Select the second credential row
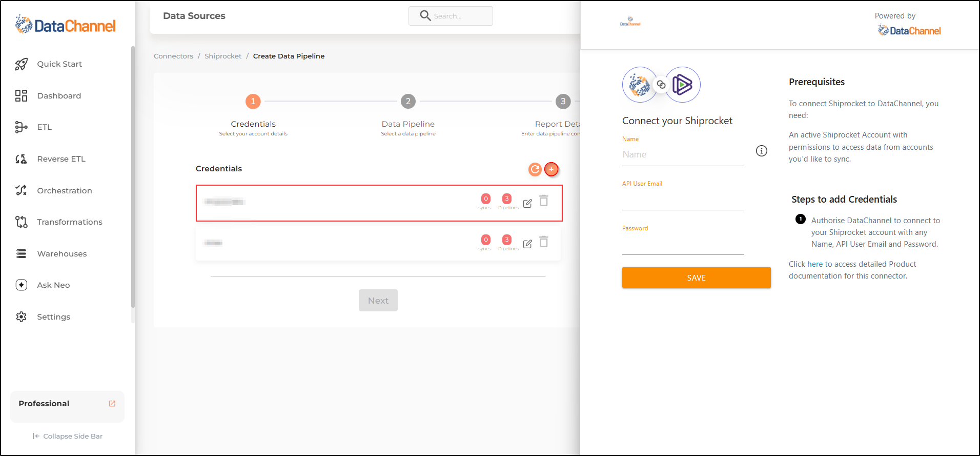 pyautogui.click(x=378, y=243)
